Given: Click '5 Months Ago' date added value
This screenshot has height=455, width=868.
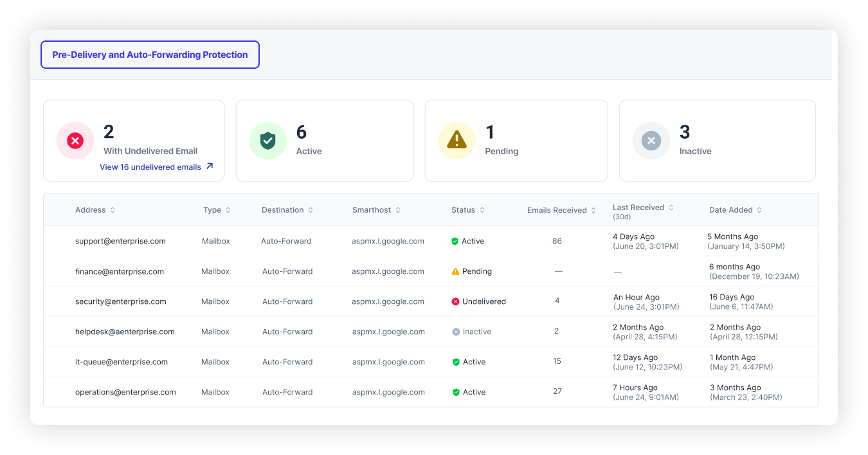Looking at the screenshot, I should (733, 236).
